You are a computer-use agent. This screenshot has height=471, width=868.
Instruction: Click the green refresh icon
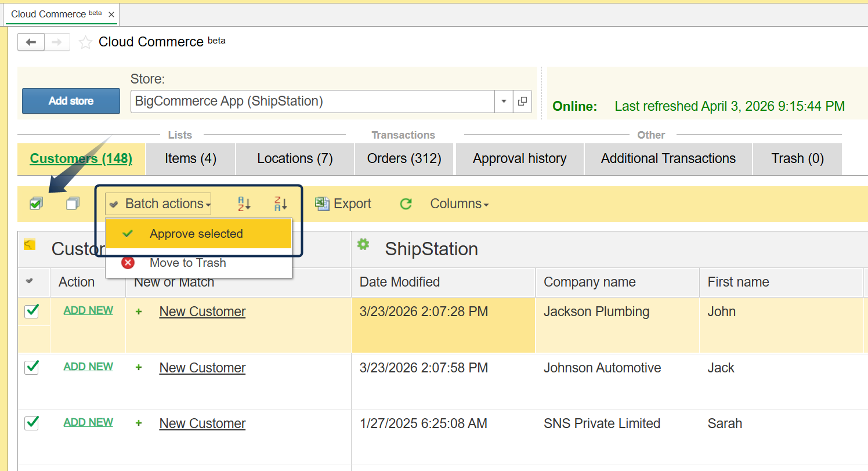coord(406,204)
